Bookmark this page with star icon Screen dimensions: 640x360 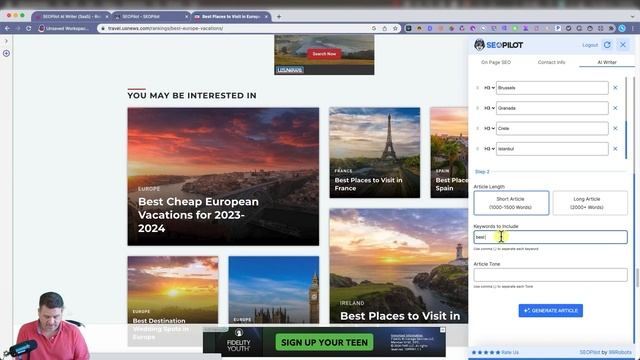pos(395,29)
